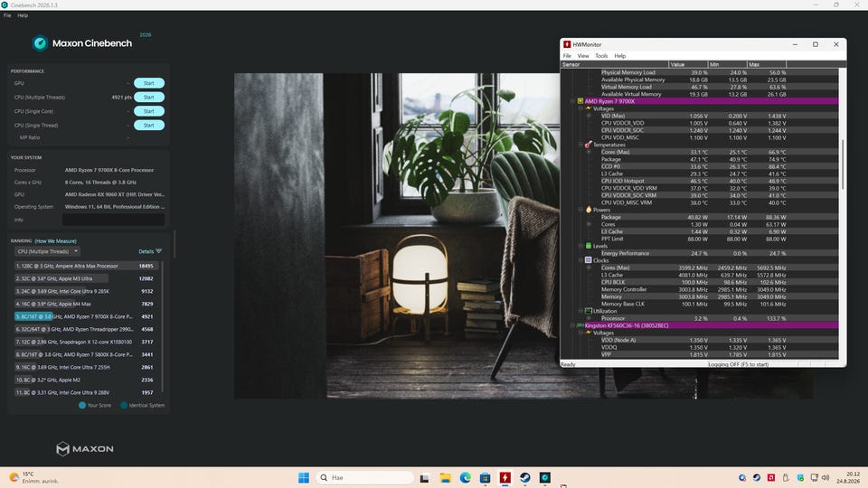The image size is (868, 488).
Task: Open HWMonitor Tools menu
Action: click(601, 56)
